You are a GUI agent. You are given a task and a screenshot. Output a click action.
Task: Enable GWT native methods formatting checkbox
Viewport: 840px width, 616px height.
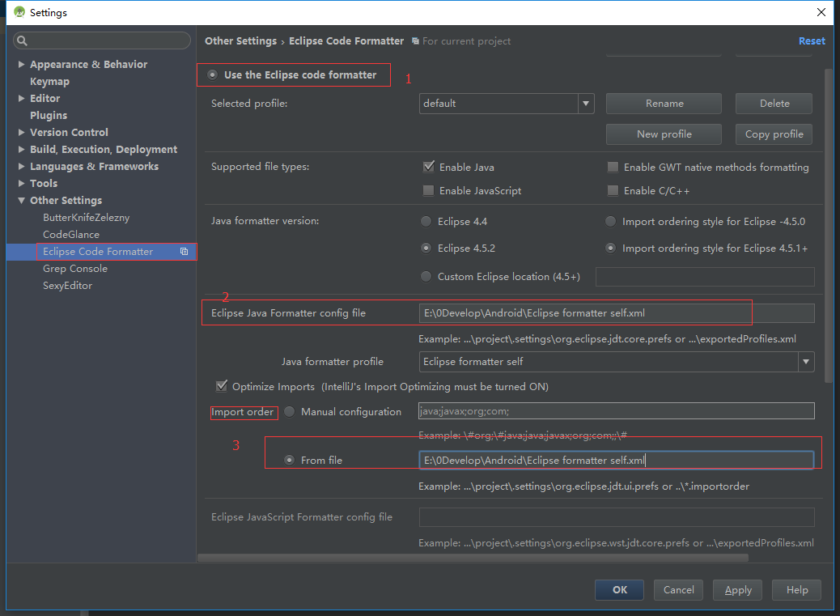coord(613,167)
